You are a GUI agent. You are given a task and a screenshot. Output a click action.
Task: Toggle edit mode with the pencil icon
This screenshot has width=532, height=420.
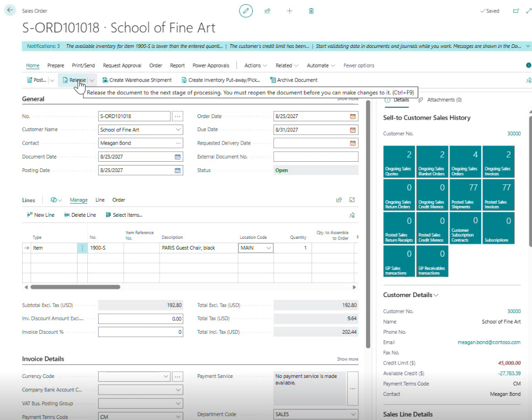pos(246,11)
